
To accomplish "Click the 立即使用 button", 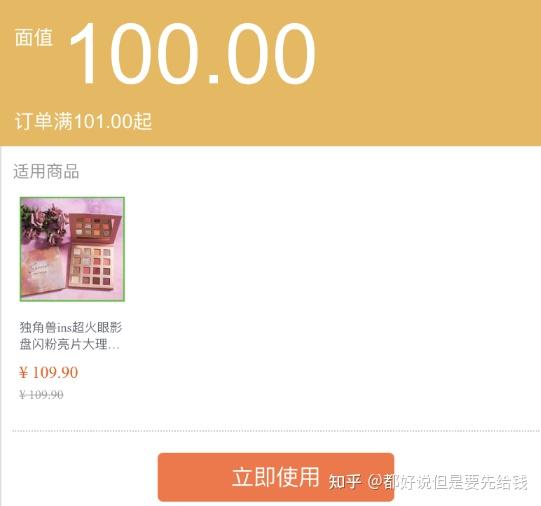I will coord(276,477).
